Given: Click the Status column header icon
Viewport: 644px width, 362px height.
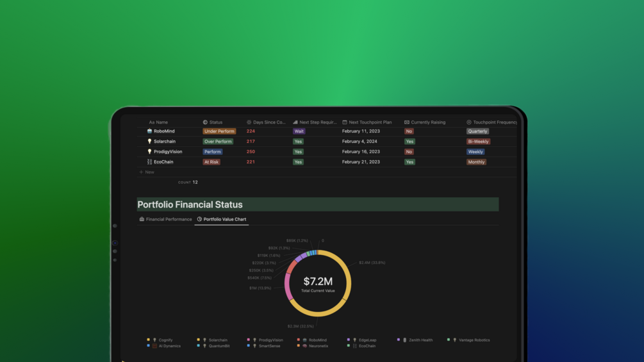Looking at the screenshot, I should [205, 122].
